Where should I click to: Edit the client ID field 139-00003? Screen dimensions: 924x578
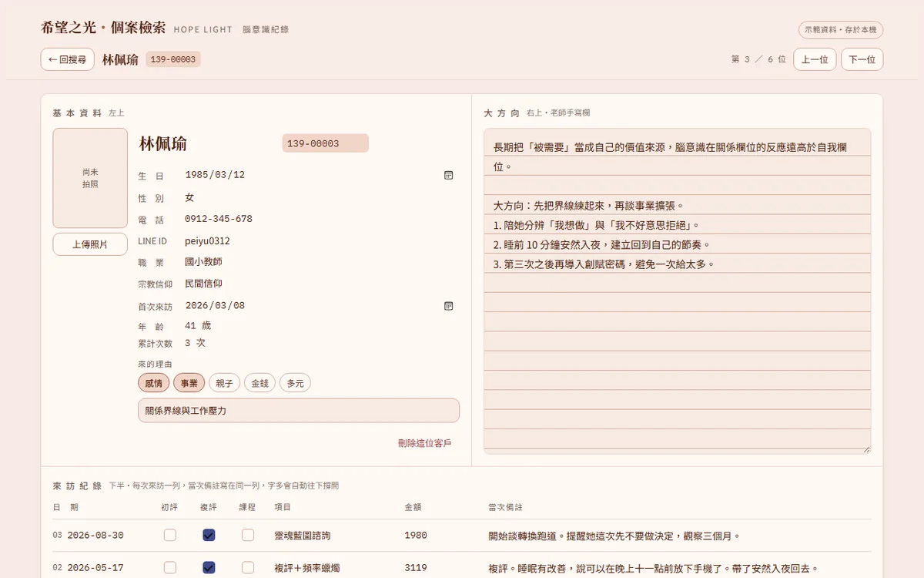click(x=325, y=143)
